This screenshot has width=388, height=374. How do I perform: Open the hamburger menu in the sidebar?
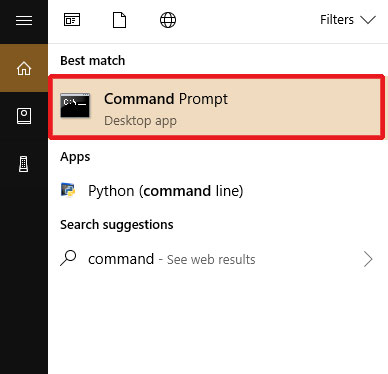click(24, 21)
